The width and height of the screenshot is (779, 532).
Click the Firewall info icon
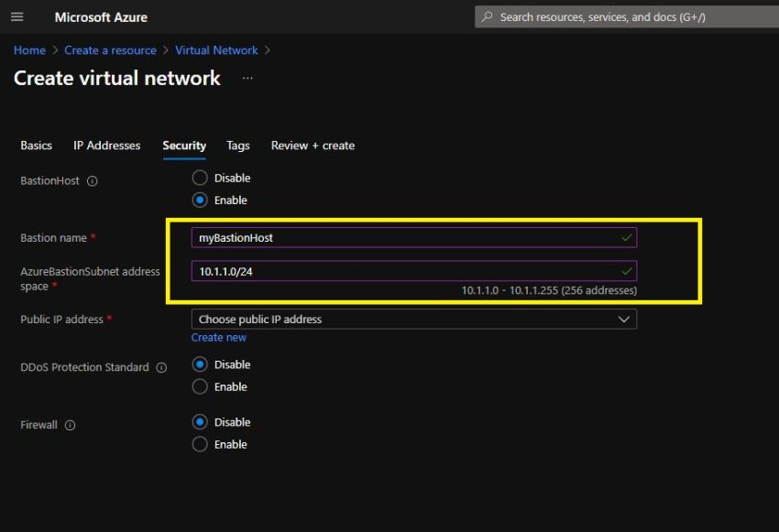[x=70, y=424]
